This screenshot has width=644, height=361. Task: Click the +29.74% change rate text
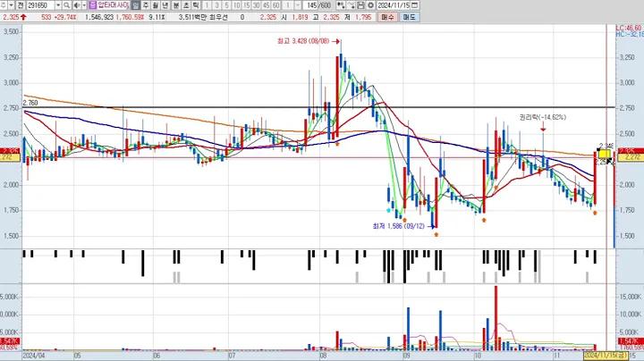(x=65, y=17)
